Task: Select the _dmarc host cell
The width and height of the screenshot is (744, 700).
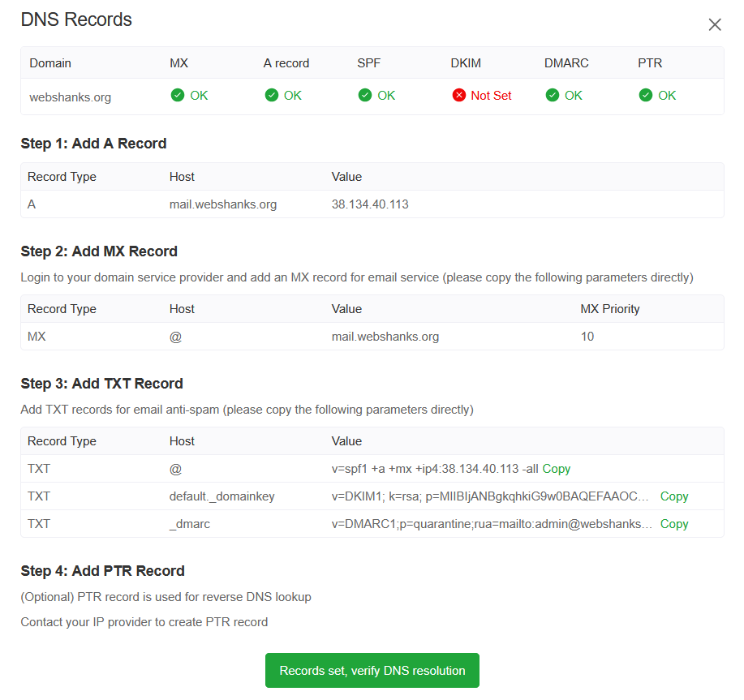Action: coord(190,523)
